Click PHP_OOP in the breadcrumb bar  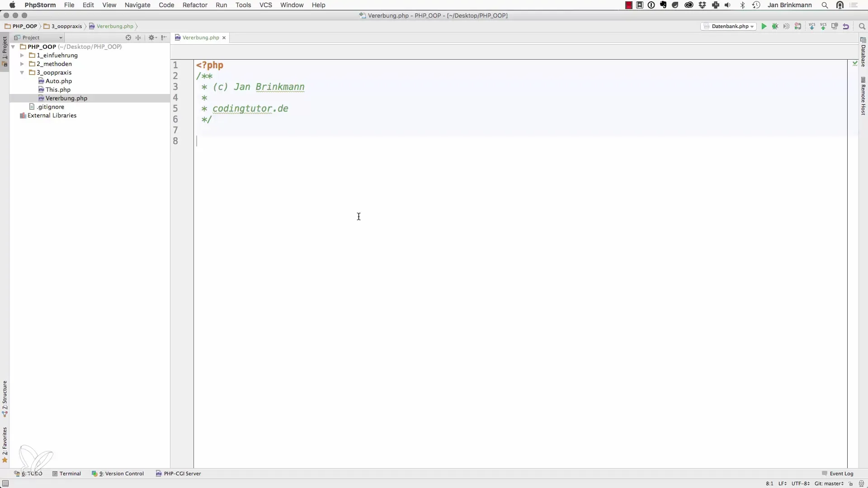click(x=21, y=26)
